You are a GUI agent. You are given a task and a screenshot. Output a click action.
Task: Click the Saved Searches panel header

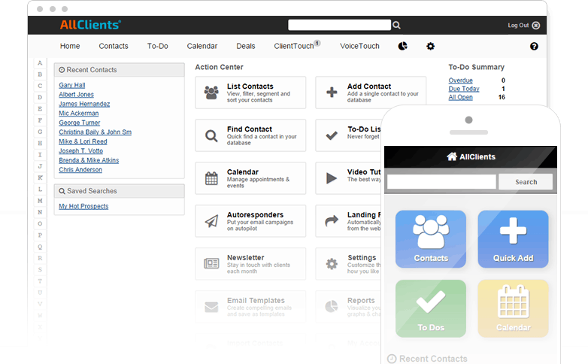pos(120,191)
